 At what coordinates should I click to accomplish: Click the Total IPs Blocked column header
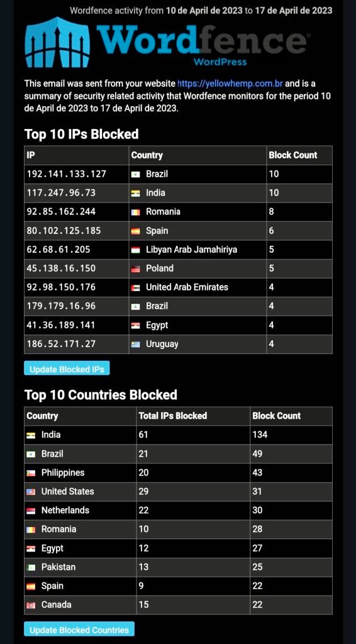click(x=173, y=416)
